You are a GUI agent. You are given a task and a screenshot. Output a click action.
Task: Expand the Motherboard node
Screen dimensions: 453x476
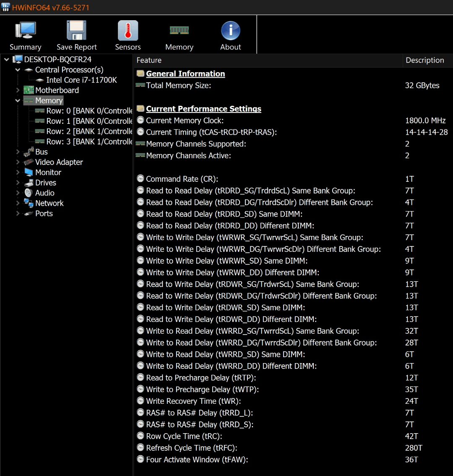tap(18, 90)
